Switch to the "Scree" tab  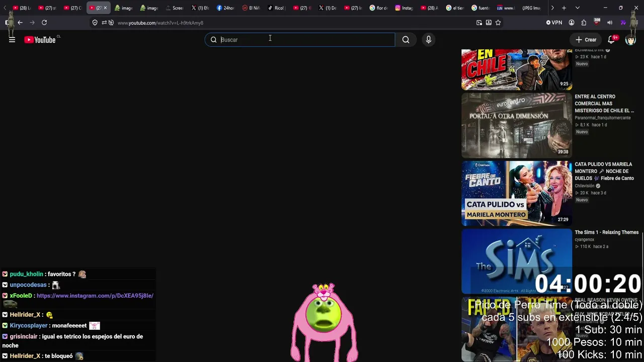pos(175,8)
